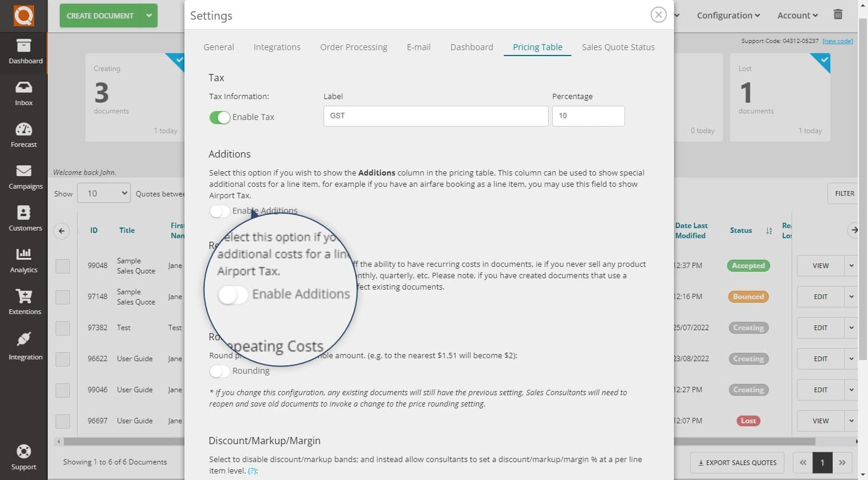The image size is (868, 480).
Task: Disable the Enable Tax toggle
Action: tap(220, 117)
